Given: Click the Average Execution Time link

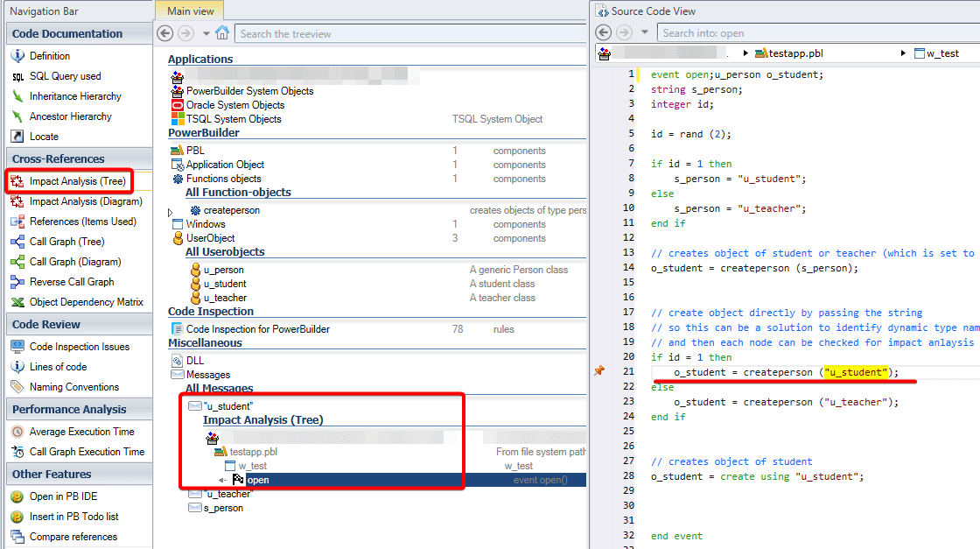Looking at the screenshot, I should point(81,432).
